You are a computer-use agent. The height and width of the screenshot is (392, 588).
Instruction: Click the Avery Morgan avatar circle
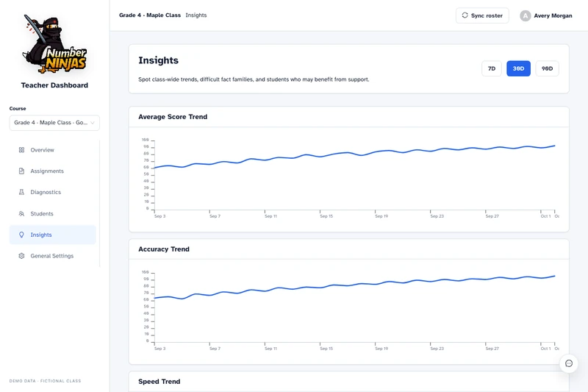[x=526, y=15]
